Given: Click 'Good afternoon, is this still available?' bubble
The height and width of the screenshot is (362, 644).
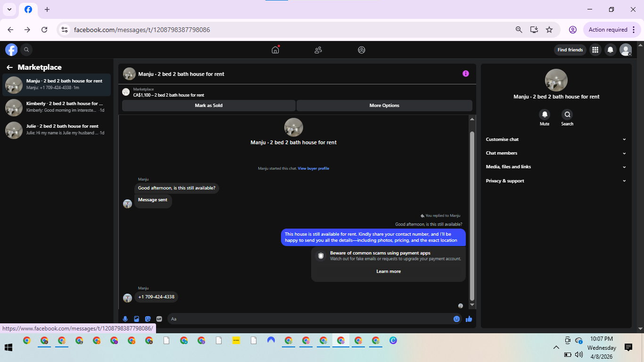Looking at the screenshot, I should click(177, 188).
